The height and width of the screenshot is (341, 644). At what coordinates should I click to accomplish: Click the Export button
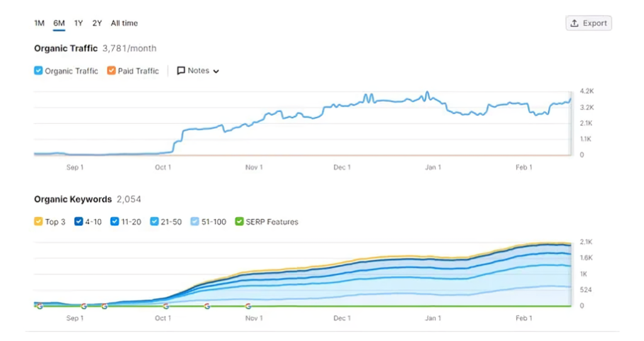tap(589, 23)
